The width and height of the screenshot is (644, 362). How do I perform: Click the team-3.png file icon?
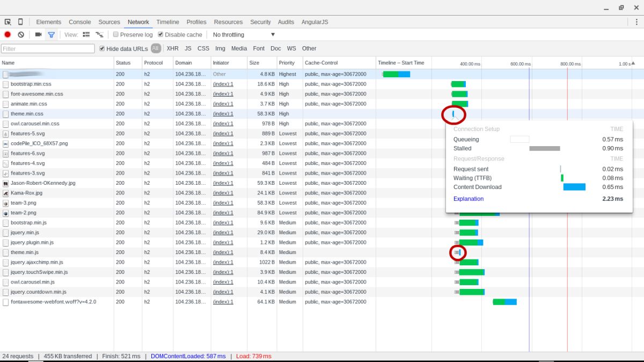click(x=5, y=203)
